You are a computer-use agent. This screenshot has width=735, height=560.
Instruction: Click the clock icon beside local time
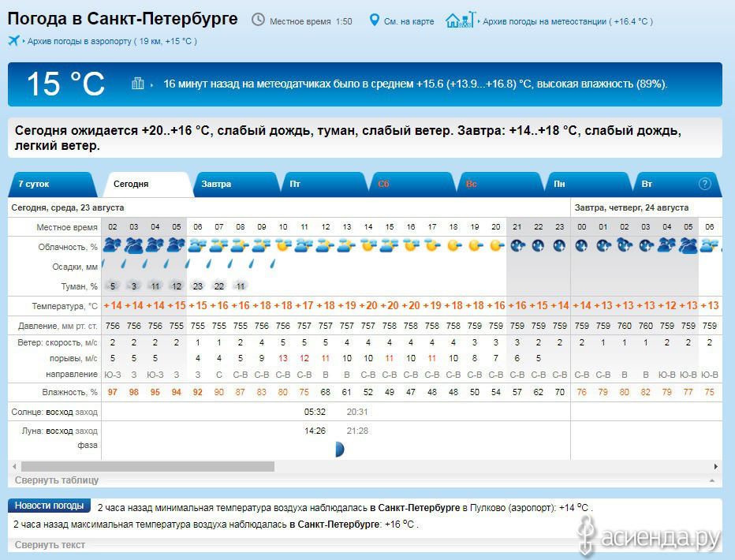[x=258, y=20]
